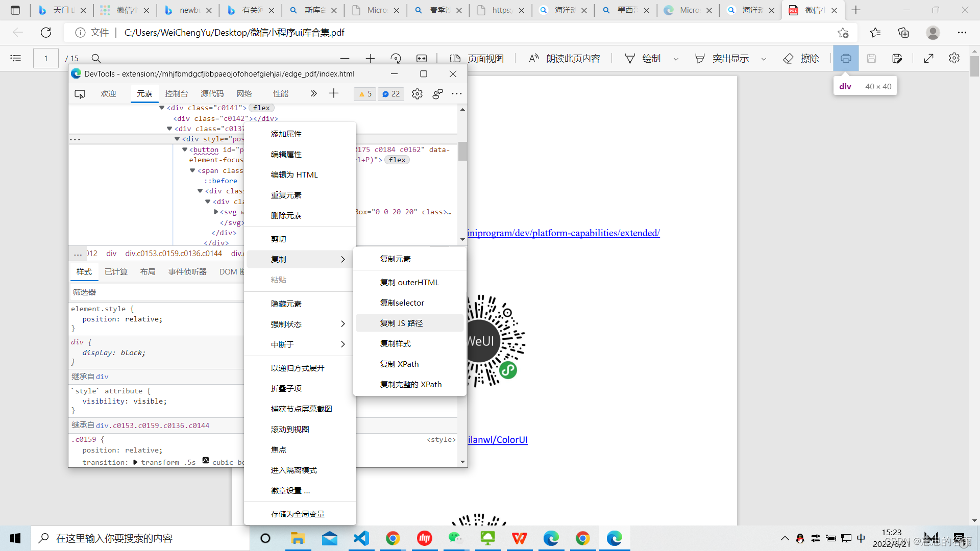Open the Computed styles tab
The width and height of the screenshot is (980, 551).
116,272
